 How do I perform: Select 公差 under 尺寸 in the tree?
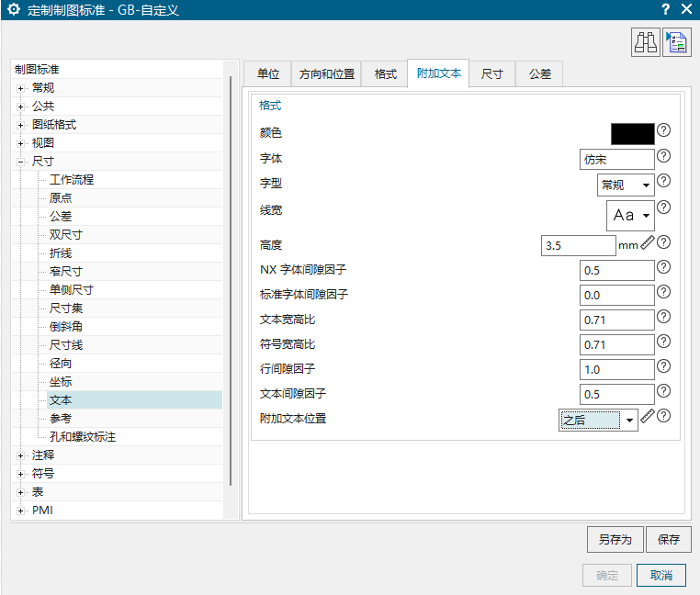tap(61, 217)
